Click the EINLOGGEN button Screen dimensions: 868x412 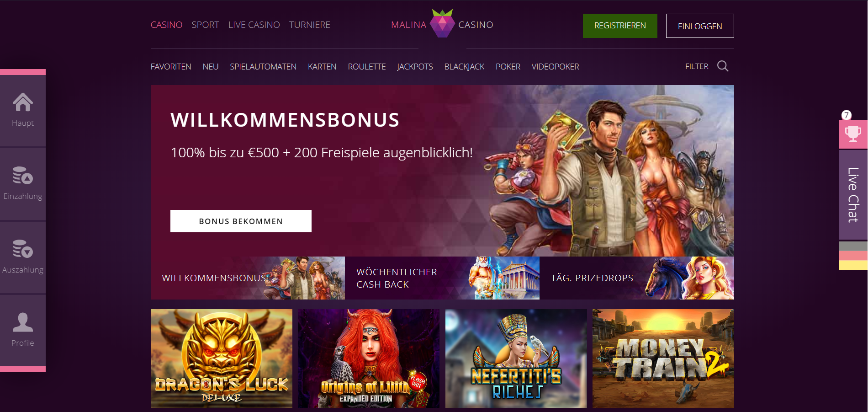pos(700,26)
